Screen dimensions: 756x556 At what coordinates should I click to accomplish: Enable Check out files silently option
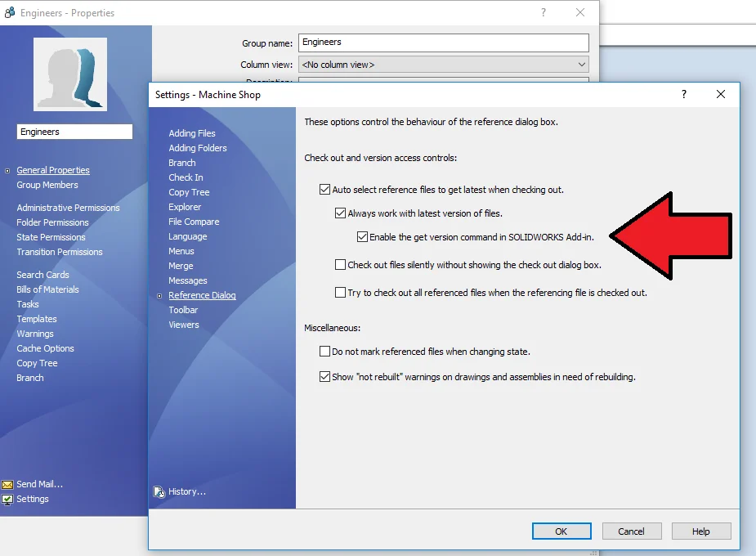click(x=341, y=265)
